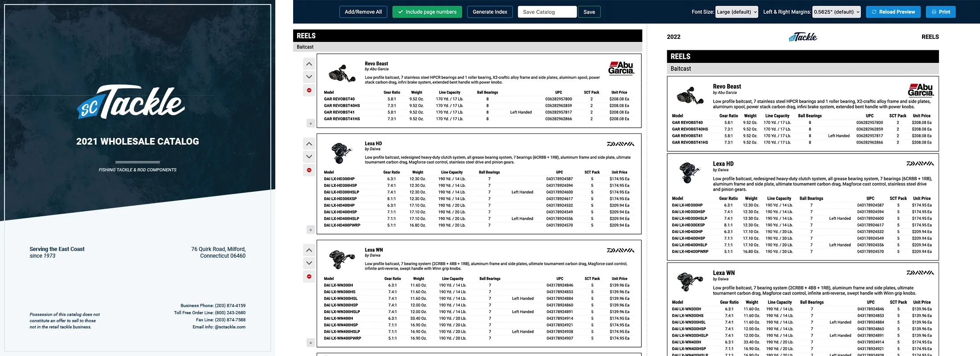
Task: Click Revo Beast reel thumbnail in editor
Action: pyautogui.click(x=342, y=73)
